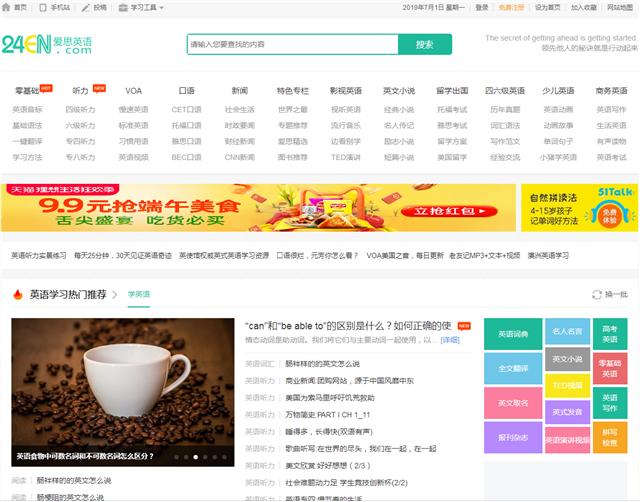Click the search box 请输入您要查找的内容
Screen dimensions: 640x502
(292, 44)
